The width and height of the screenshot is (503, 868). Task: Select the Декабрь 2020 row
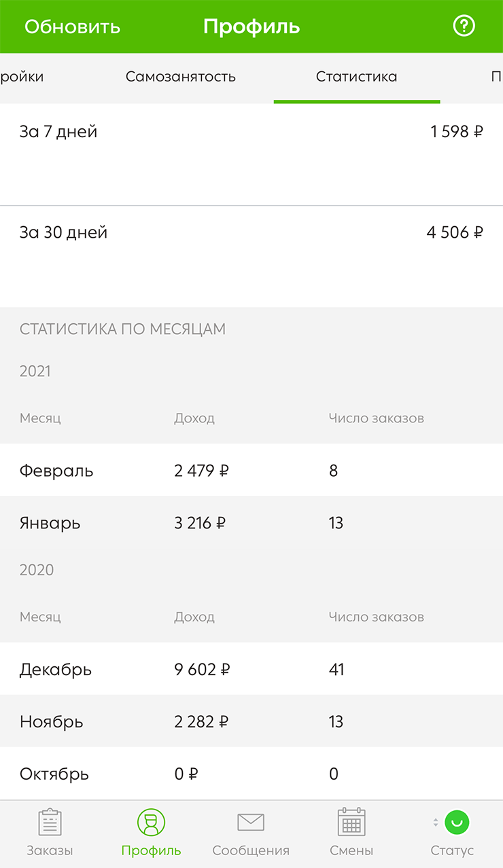point(251,670)
